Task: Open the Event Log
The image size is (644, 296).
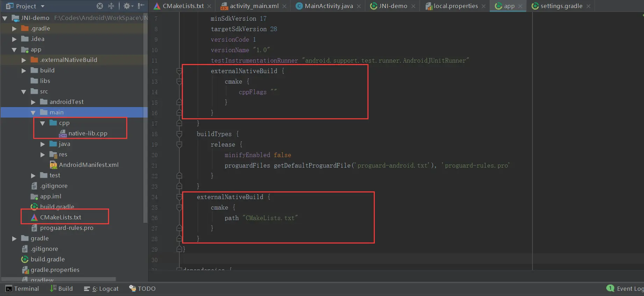Action: [625, 289]
